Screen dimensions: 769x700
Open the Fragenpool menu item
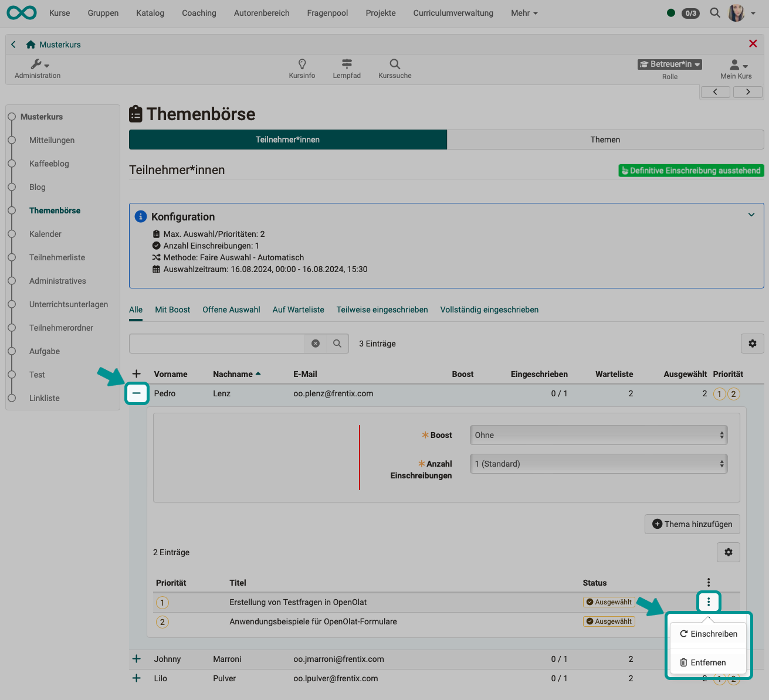click(327, 12)
